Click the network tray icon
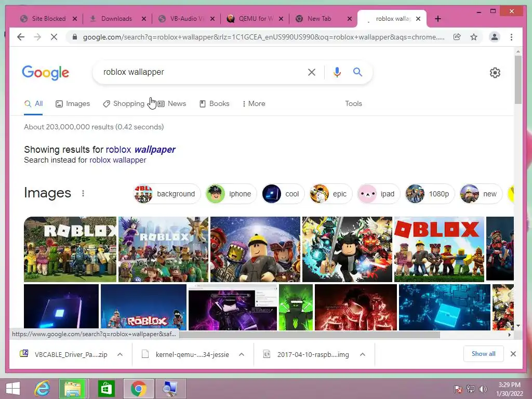 click(x=470, y=389)
